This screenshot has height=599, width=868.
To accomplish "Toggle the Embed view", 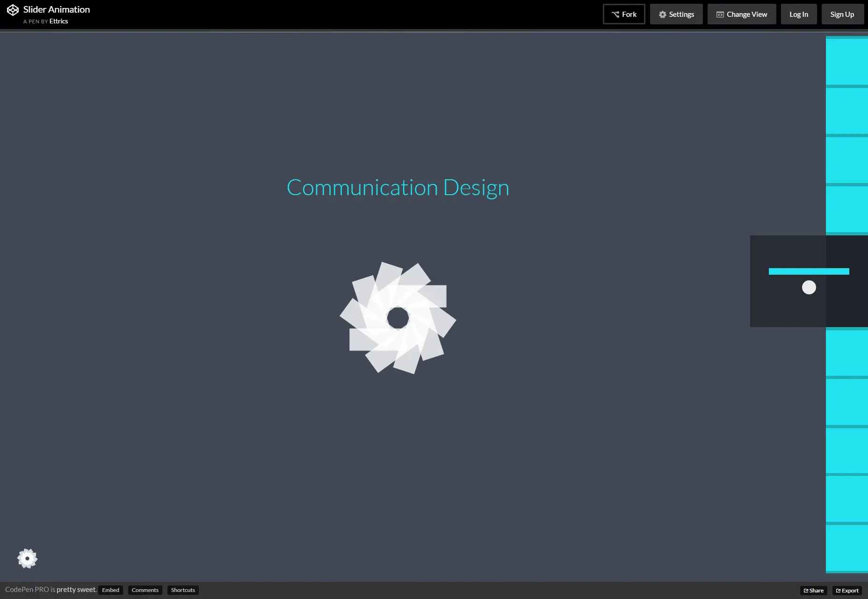I will [x=110, y=590].
